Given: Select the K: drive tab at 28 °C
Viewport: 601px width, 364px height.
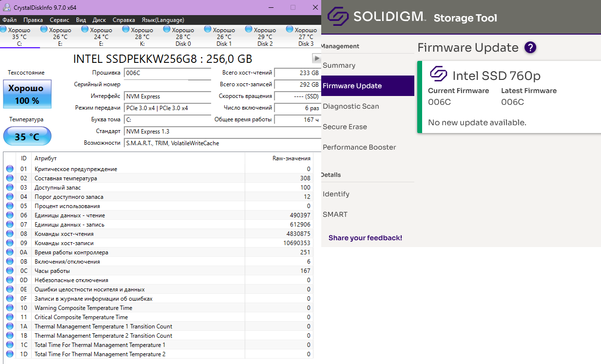Looking at the screenshot, I should pyautogui.click(x=142, y=37).
